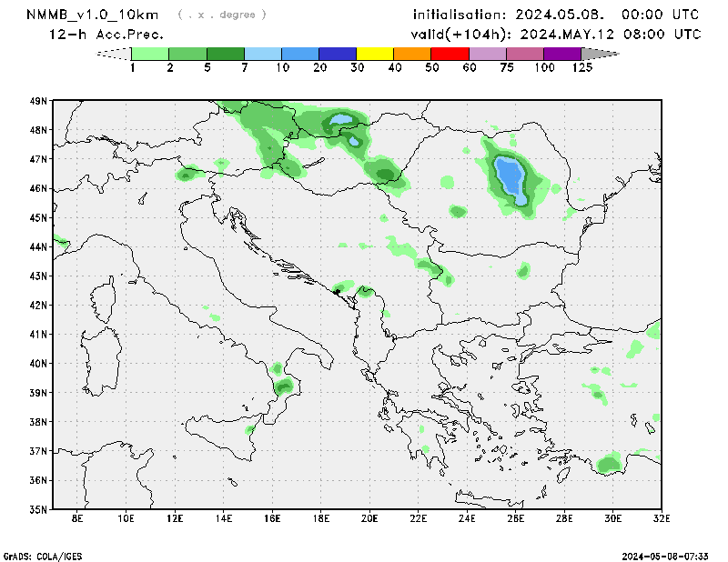Select the red 50–60 legend swatch
Screen dimensions: 728x562
pyautogui.click(x=450, y=54)
